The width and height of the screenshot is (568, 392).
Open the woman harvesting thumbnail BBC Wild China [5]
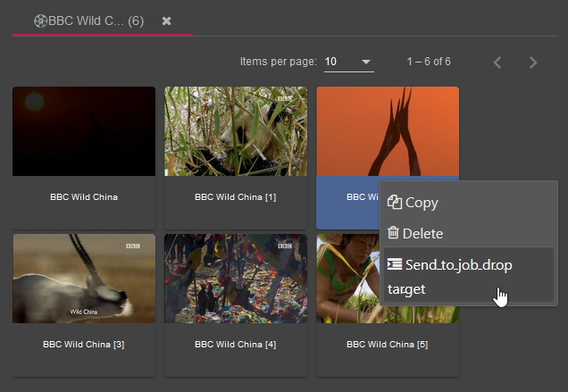[347, 279]
